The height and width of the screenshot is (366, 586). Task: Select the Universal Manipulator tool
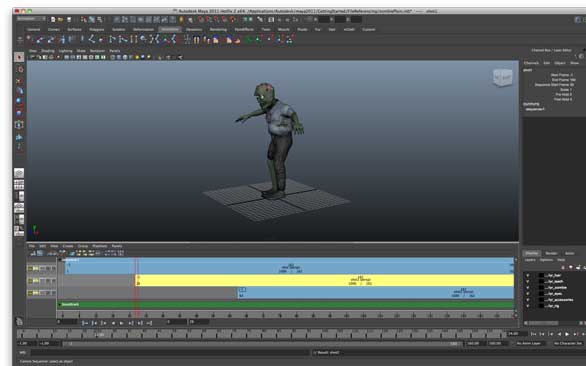point(19,124)
